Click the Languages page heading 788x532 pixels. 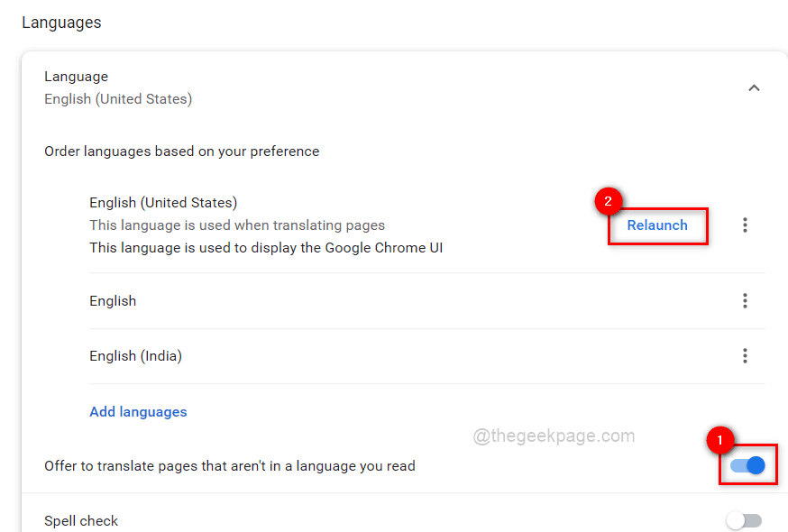click(x=61, y=23)
